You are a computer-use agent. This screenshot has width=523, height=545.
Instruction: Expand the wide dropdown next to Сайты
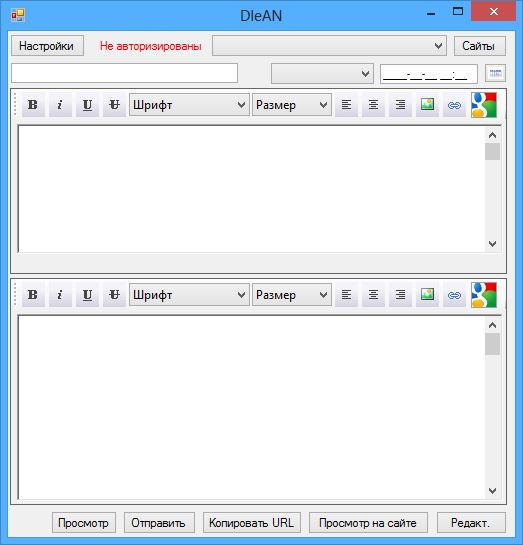(329, 46)
